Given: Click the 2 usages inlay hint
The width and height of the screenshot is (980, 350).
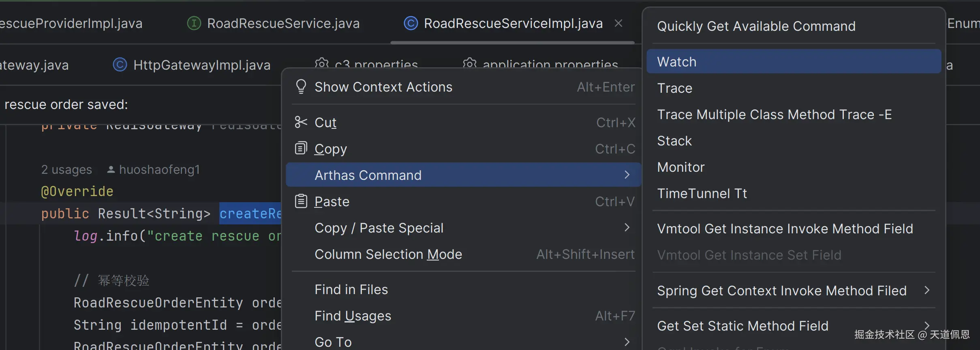Looking at the screenshot, I should 66,170.
